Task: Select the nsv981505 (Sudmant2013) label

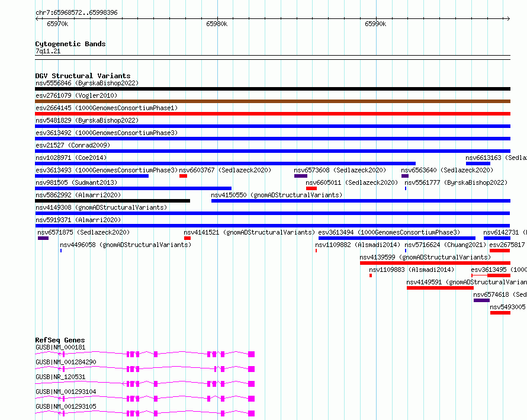Action: coord(76,182)
